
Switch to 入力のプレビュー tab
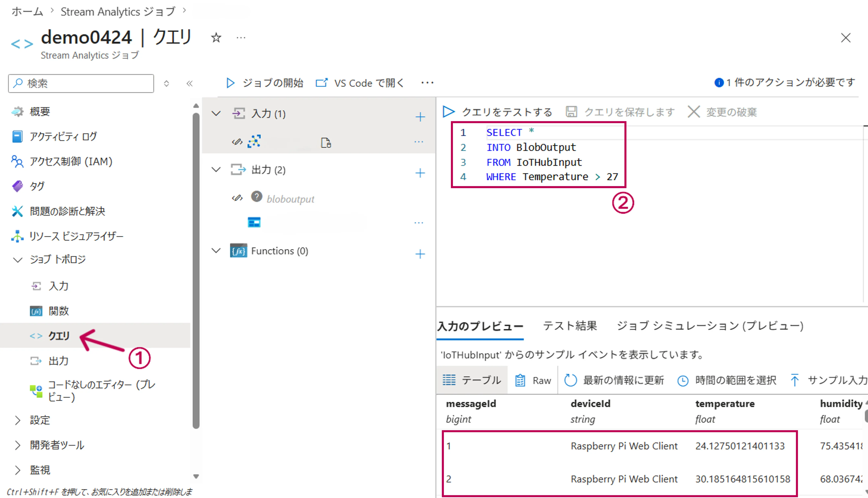pyautogui.click(x=480, y=326)
